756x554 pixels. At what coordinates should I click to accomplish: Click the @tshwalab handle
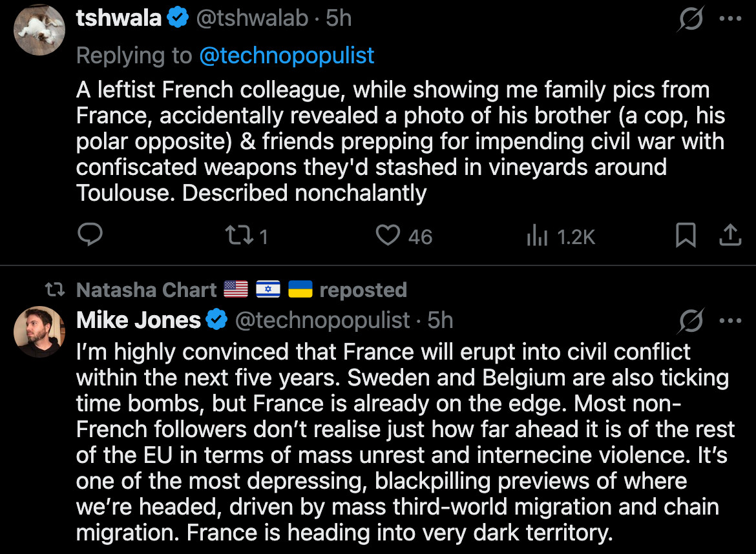tap(252, 19)
